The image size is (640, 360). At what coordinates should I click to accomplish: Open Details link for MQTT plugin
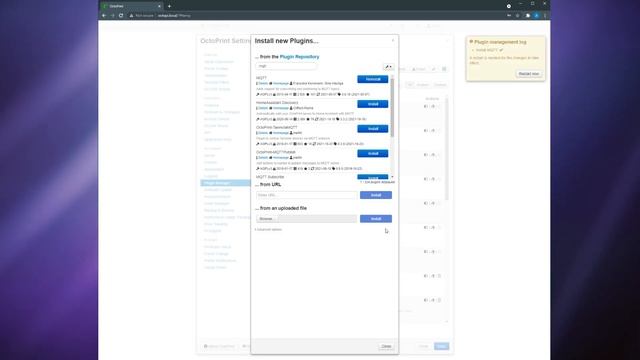point(263,83)
